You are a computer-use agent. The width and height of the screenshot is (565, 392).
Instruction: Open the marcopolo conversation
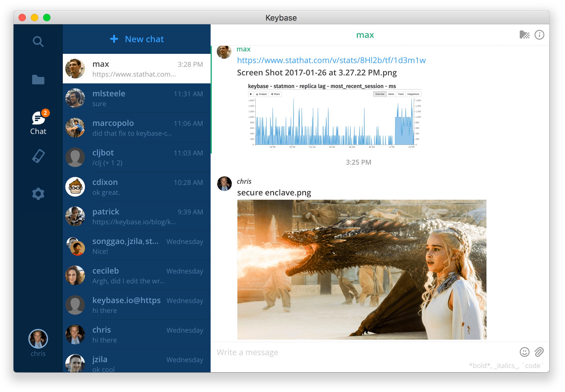click(x=137, y=128)
